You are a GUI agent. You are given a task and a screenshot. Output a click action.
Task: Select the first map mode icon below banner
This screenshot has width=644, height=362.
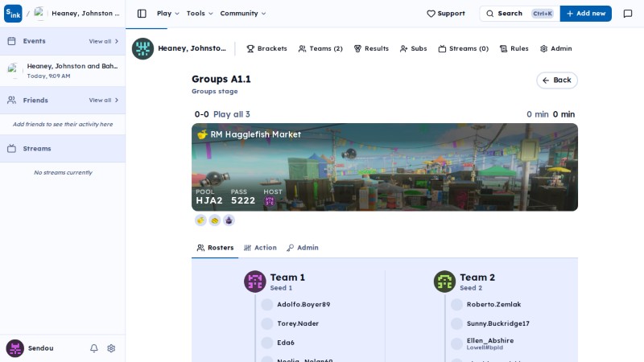point(200,220)
